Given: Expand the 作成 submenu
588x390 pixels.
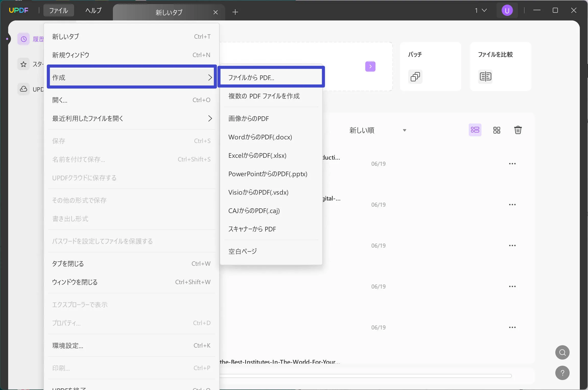Looking at the screenshot, I should pos(132,77).
